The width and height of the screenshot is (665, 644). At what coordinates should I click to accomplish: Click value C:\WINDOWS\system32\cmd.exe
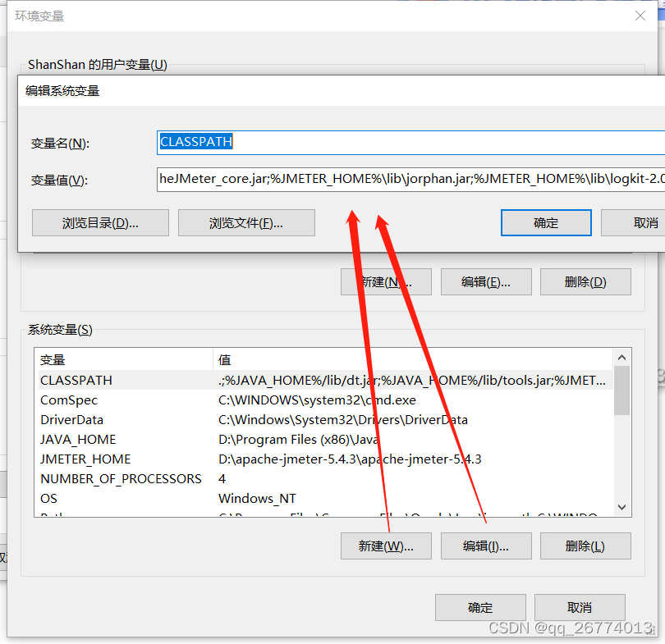coord(317,400)
